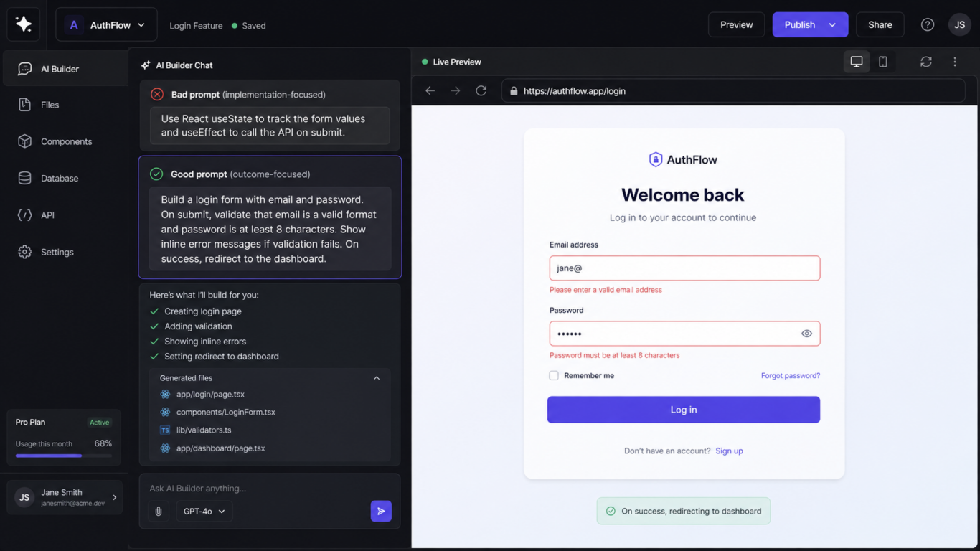
Task: Open the GPT-4o model dropdown
Action: [x=204, y=511]
